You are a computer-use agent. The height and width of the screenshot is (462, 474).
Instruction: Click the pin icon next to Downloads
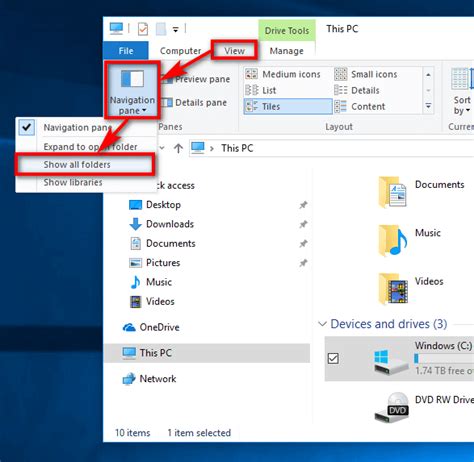coord(303,224)
